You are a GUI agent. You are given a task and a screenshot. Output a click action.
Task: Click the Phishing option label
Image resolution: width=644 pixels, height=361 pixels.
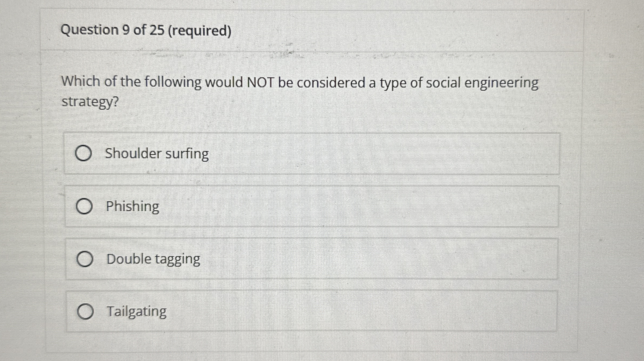click(132, 206)
